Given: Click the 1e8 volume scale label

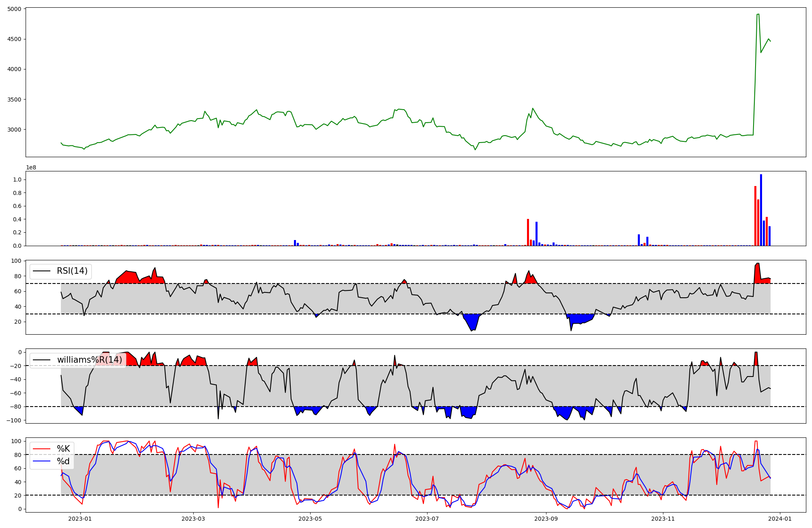Looking at the screenshot, I should pyautogui.click(x=31, y=167).
